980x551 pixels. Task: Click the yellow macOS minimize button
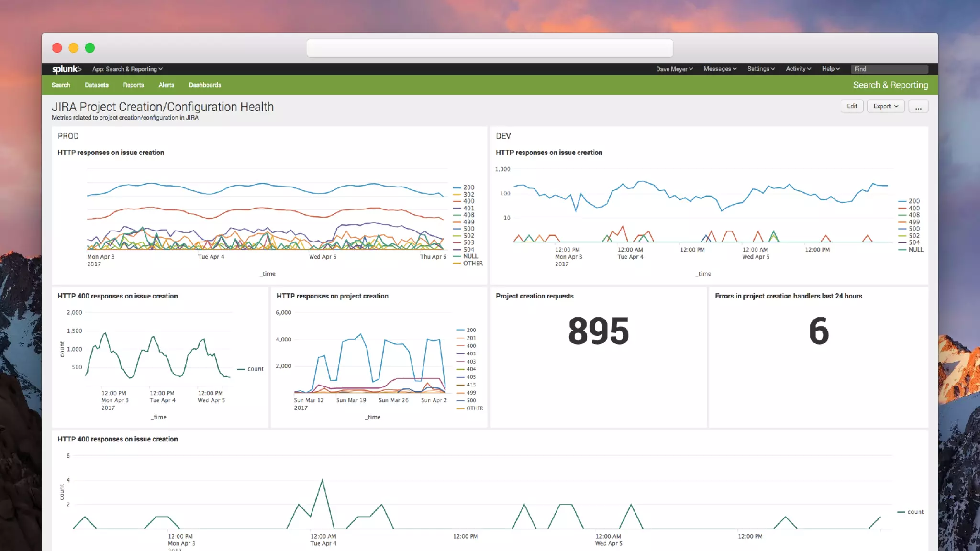tap(73, 48)
